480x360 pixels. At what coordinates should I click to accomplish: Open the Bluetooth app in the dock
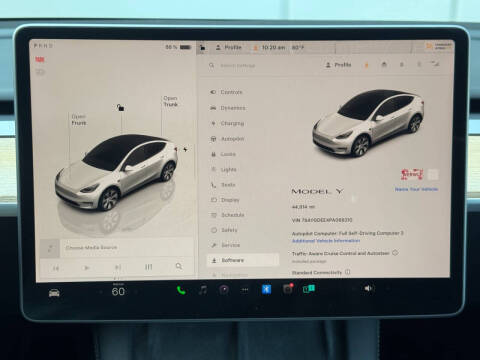tap(266, 289)
